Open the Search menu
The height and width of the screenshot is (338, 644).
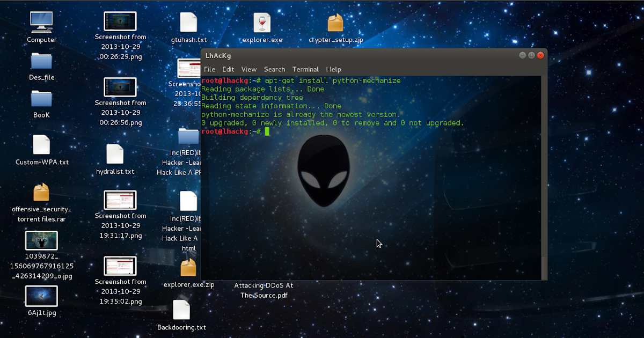coord(274,69)
